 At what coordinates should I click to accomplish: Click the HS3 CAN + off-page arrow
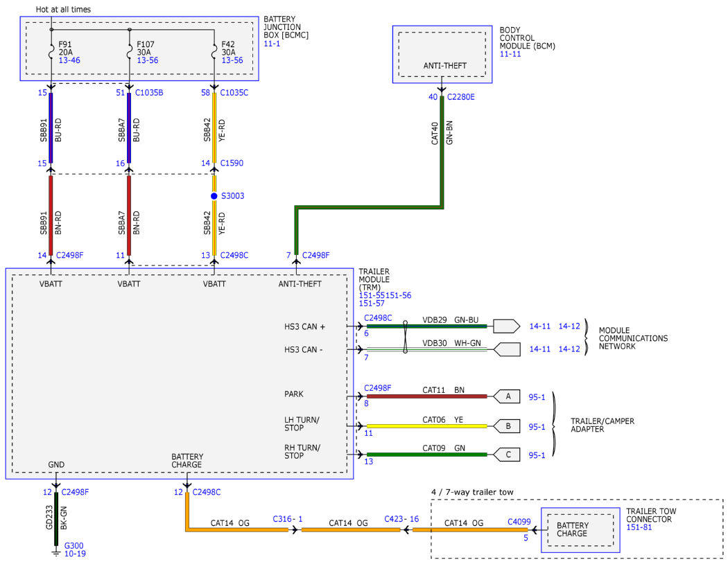(x=506, y=326)
